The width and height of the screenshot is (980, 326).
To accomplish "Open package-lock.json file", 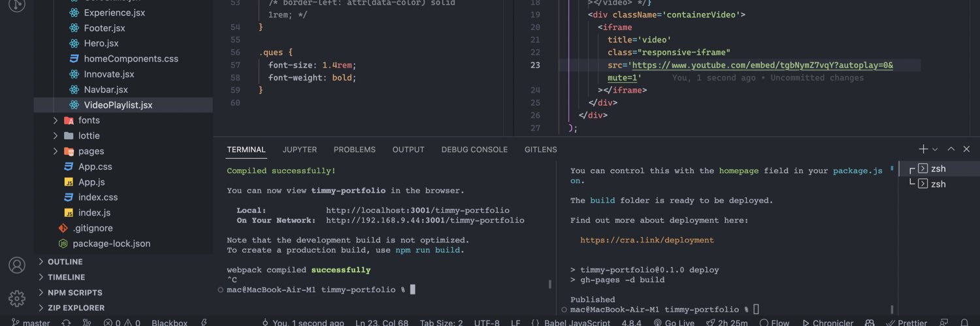I will 123,244.
